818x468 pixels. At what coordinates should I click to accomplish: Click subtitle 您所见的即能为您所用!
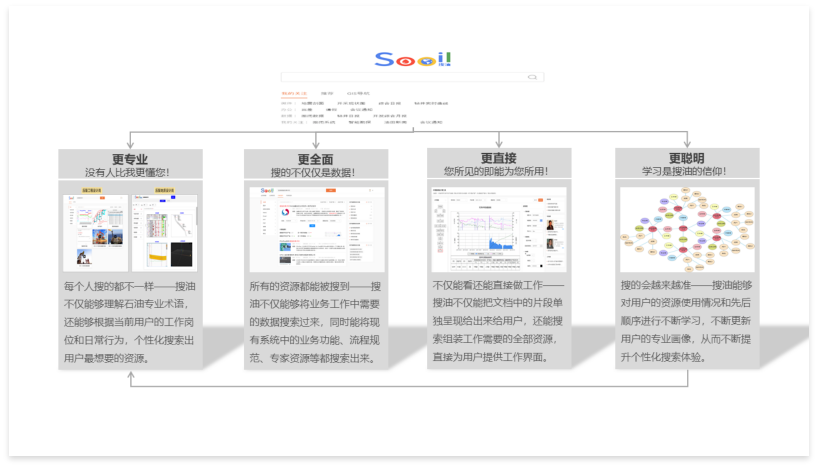pos(496,171)
